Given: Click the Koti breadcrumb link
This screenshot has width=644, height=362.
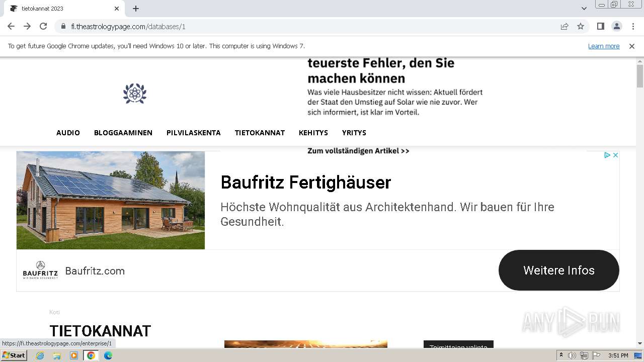Looking at the screenshot, I should [x=54, y=312].
